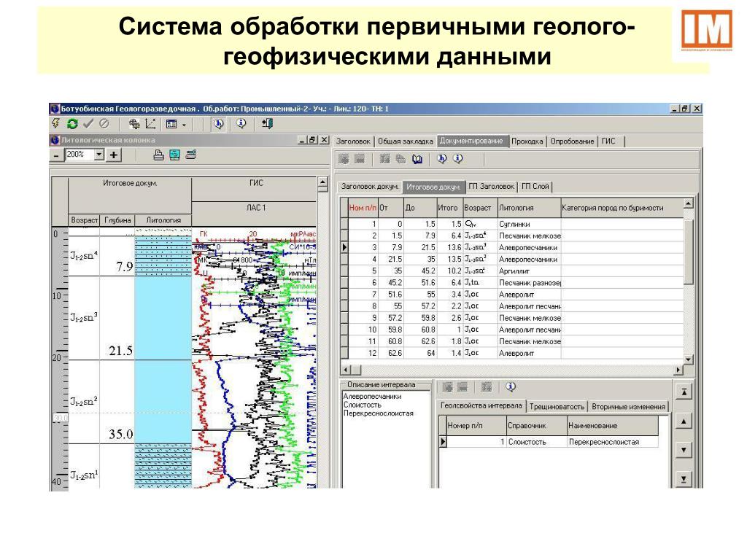Click the depth value 45.2 in От column
The image size is (747, 560).
click(391, 283)
